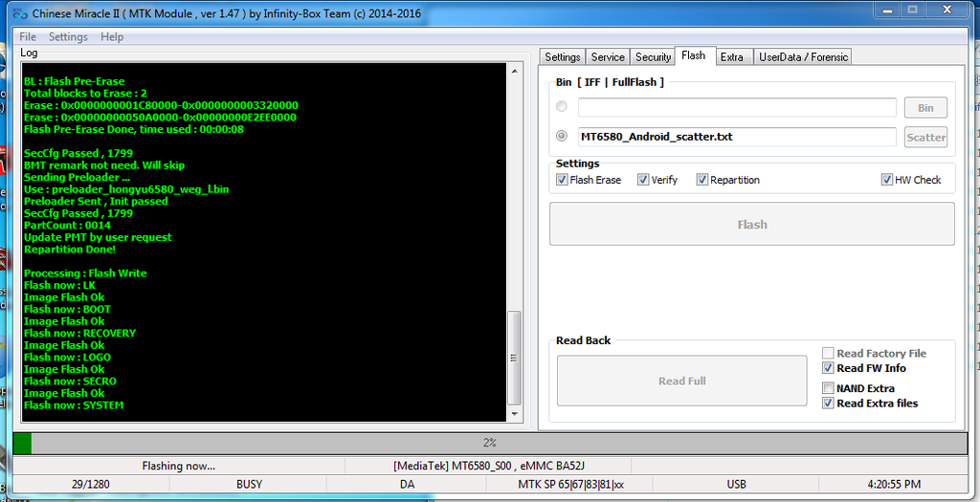The height and width of the screenshot is (502, 980).
Task: Open the UserData / Forensic tab
Action: [x=803, y=57]
